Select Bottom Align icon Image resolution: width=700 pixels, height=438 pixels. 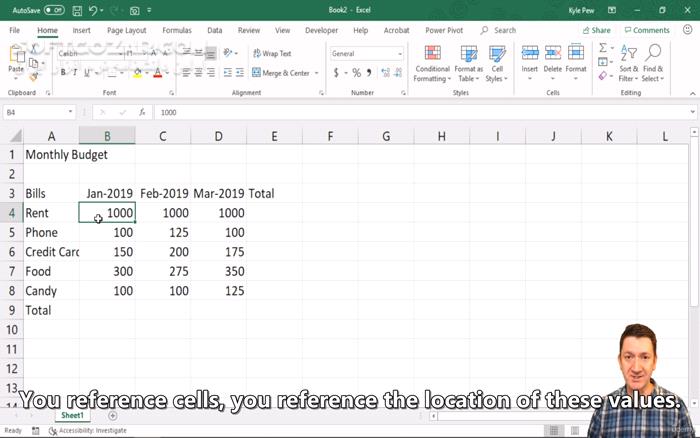[210, 53]
